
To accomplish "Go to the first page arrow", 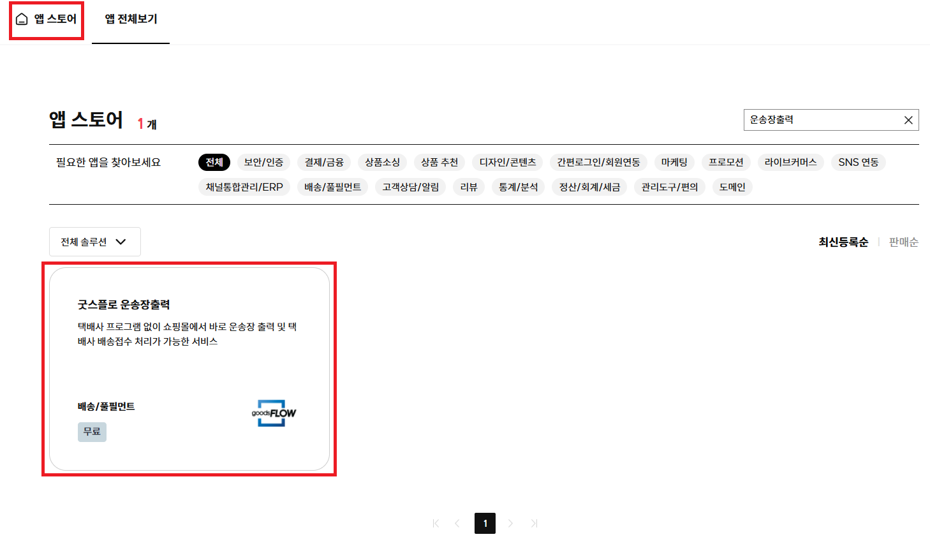I will tap(436, 524).
